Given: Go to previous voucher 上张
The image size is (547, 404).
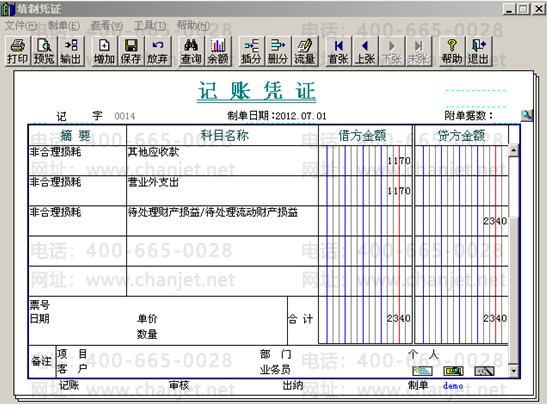Looking at the screenshot, I should (x=365, y=52).
